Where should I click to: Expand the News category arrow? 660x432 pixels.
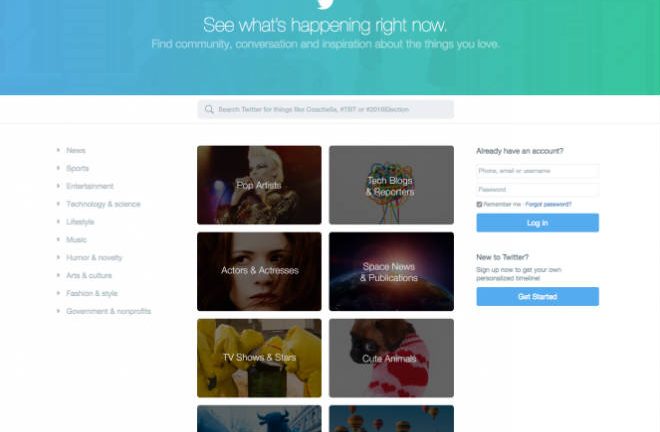click(58, 150)
